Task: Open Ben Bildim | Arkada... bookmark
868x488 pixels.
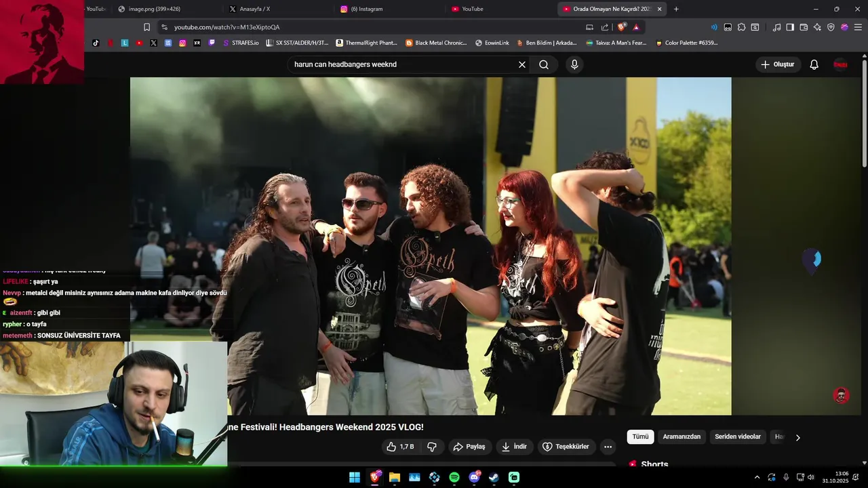Action: click(x=547, y=43)
